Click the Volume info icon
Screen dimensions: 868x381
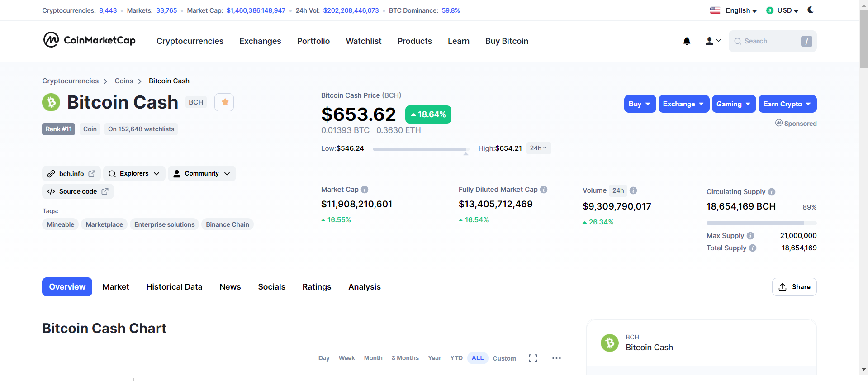click(633, 190)
